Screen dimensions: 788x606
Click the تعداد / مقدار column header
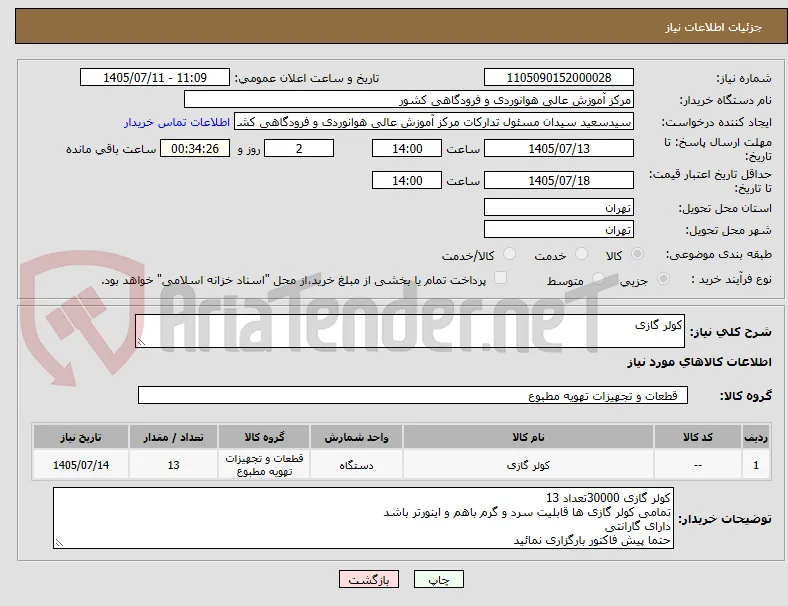click(173, 437)
